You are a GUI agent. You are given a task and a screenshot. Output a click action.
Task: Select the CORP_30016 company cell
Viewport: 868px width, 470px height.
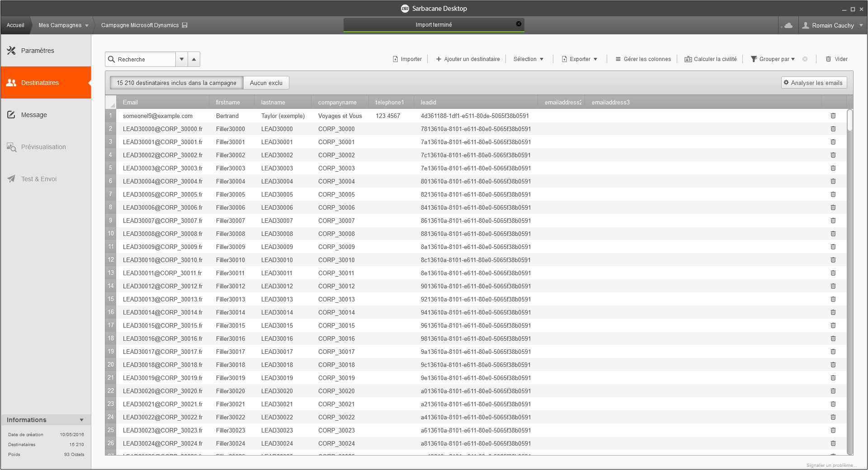(340, 338)
